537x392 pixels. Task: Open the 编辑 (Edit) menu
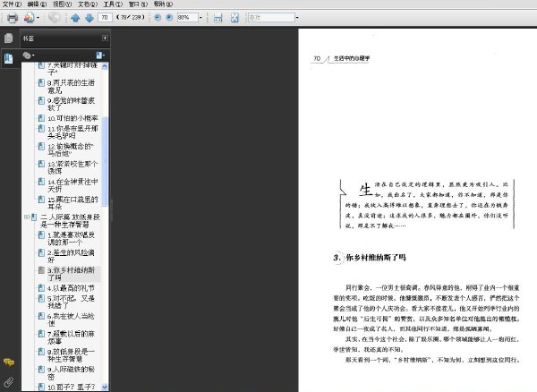[x=37, y=4]
